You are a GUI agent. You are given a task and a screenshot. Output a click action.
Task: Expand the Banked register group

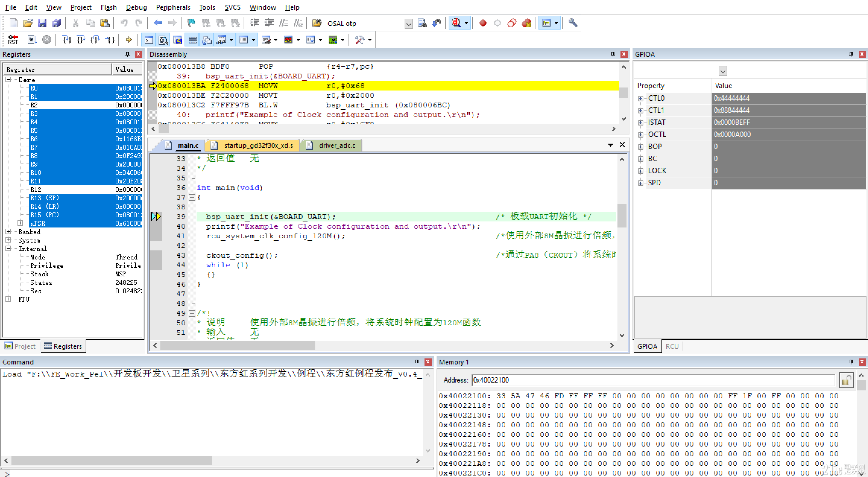[x=8, y=232]
